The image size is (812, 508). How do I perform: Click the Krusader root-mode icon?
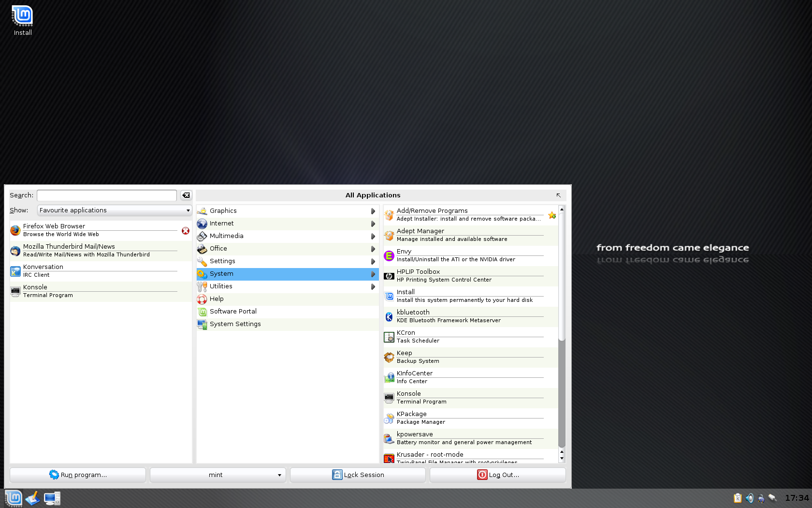coord(389,458)
